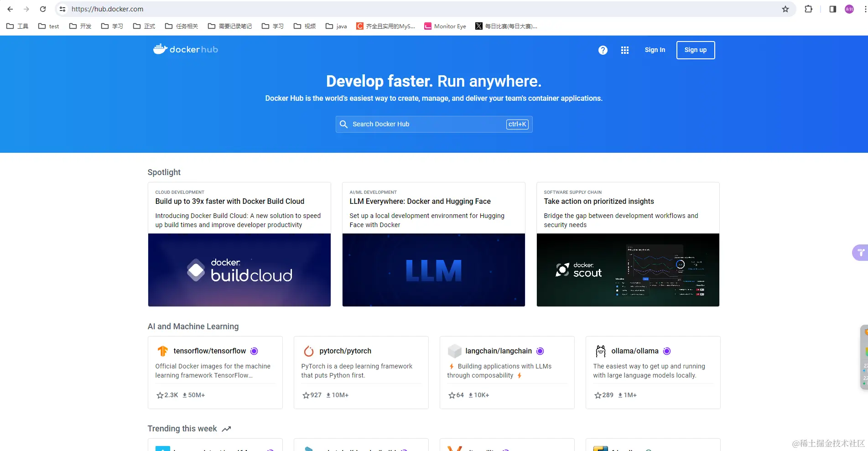The height and width of the screenshot is (451, 868).
Task: Open the 每日比赛 bookmark
Action: [506, 26]
